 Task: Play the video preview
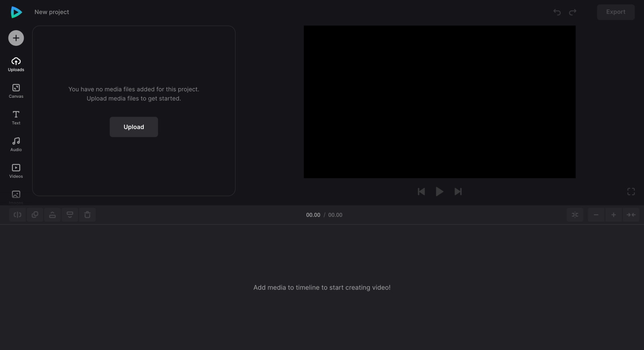pyautogui.click(x=440, y=191)
